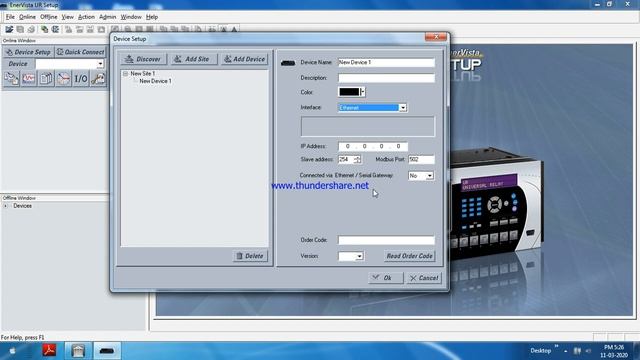This screenshot has width=640, height=360.
Task: Click the Device Setup button in Online Window
Action: tap(28, 52)
